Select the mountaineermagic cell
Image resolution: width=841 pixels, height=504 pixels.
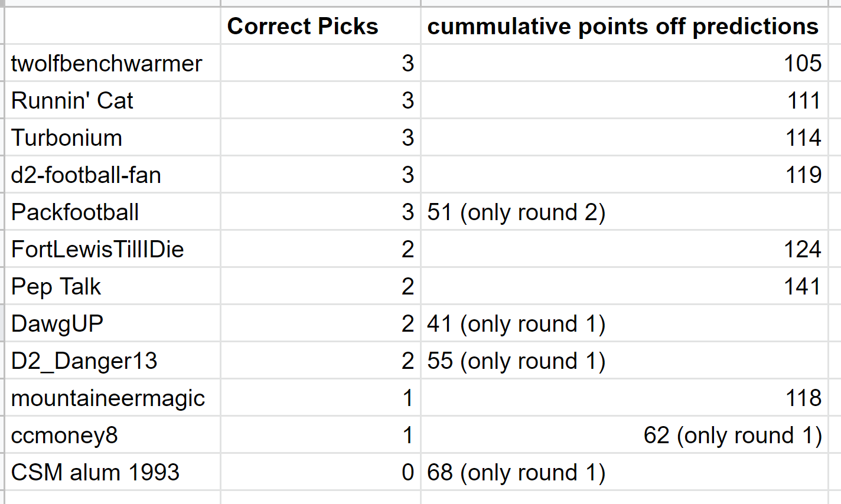click(x=112, y=398)
